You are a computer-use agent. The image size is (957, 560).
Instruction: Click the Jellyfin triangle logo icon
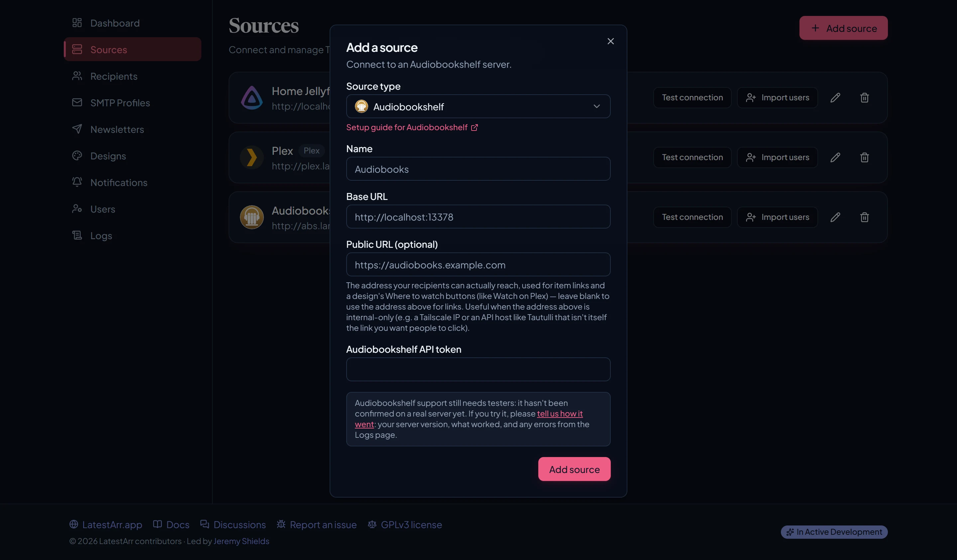point(252,98)
